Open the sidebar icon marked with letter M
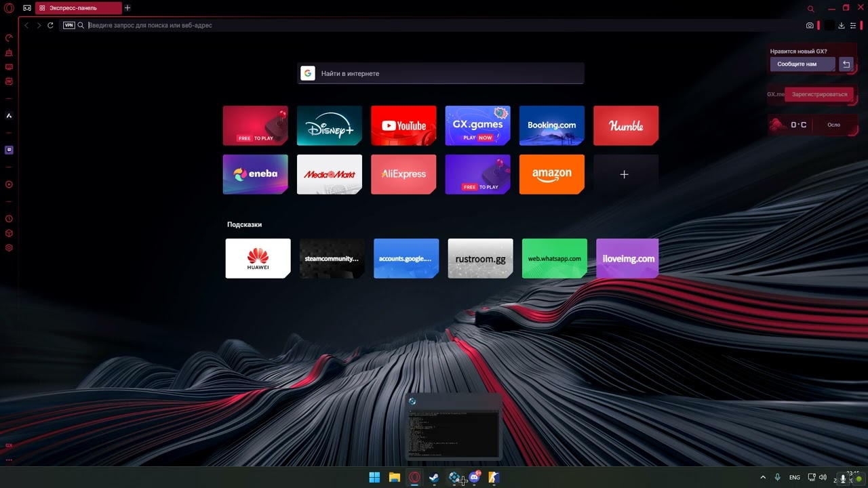Screen dimensions: 868x488 (x=9, y=81)
